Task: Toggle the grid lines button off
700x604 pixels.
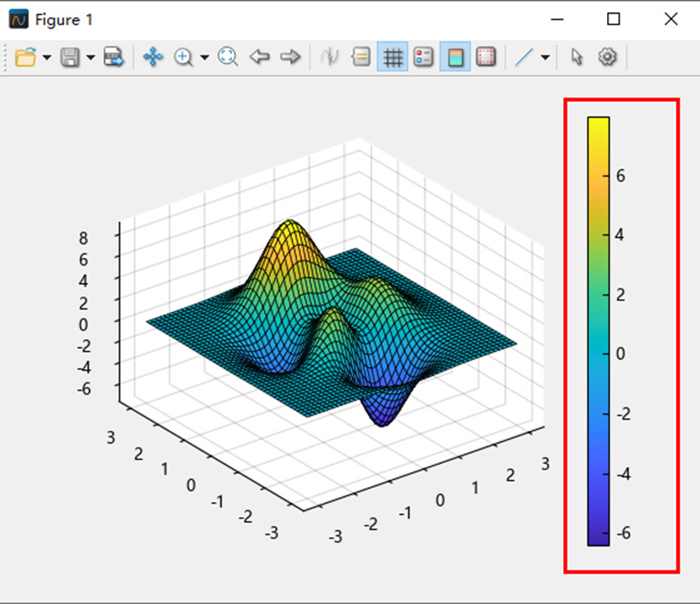Action: coord(392,57)
